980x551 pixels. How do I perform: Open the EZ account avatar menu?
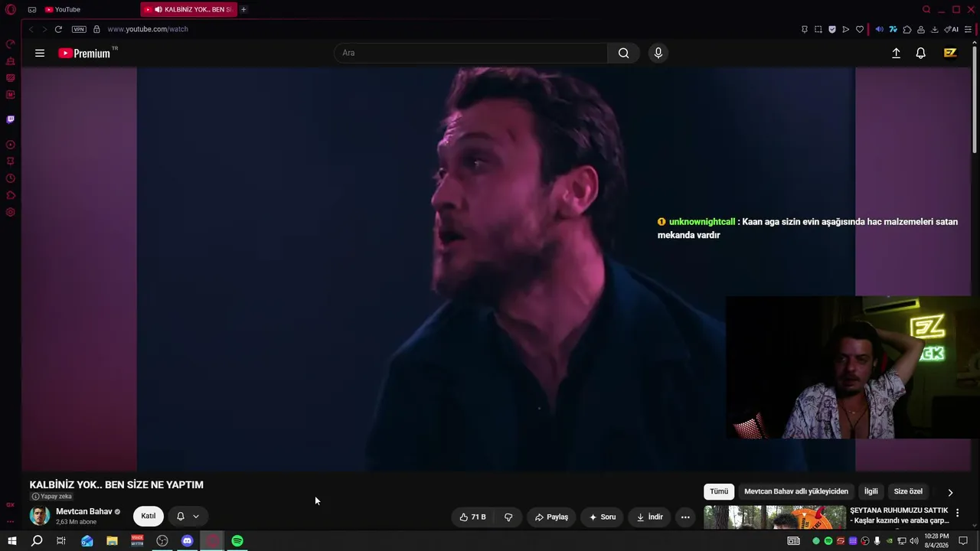click(x=950, y=53)
